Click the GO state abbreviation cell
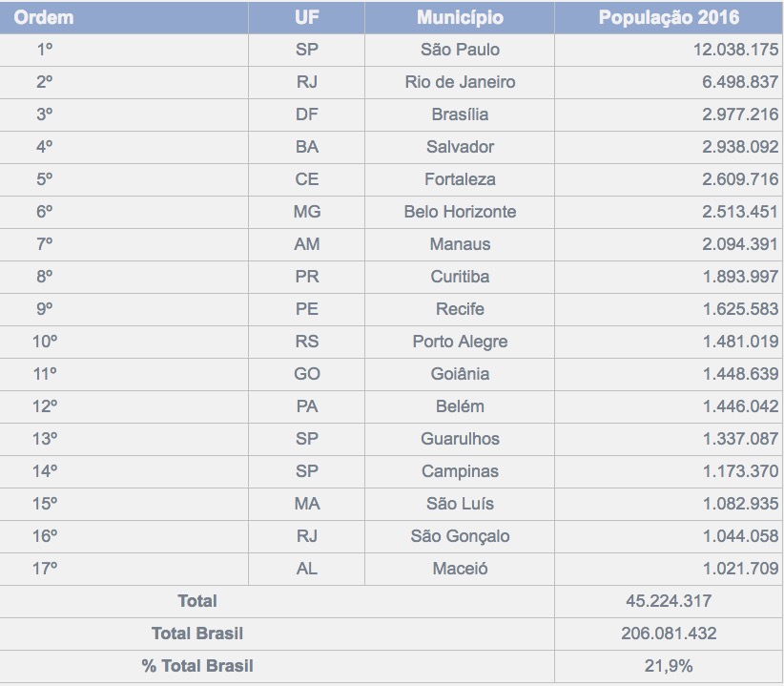The height and width of the screenshot is (686, 784). (306, 374)
